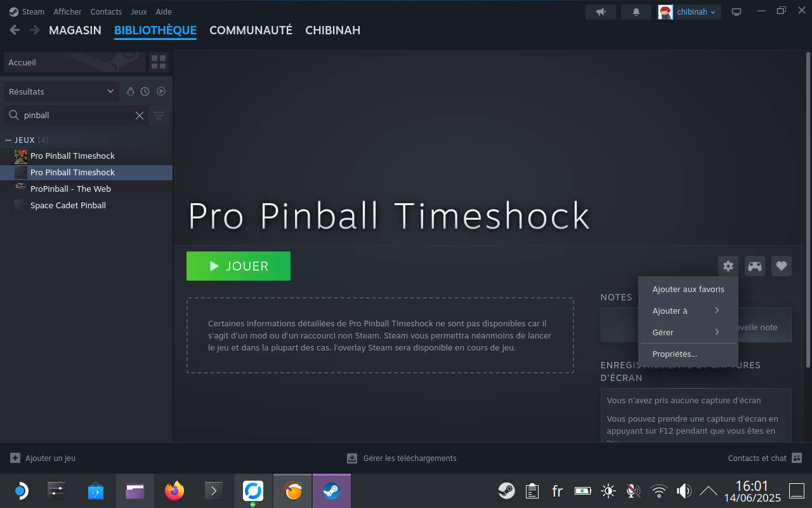The image size is (812, 508).
Task: Click the back navigation arrow
Action: tap(15, 30)
